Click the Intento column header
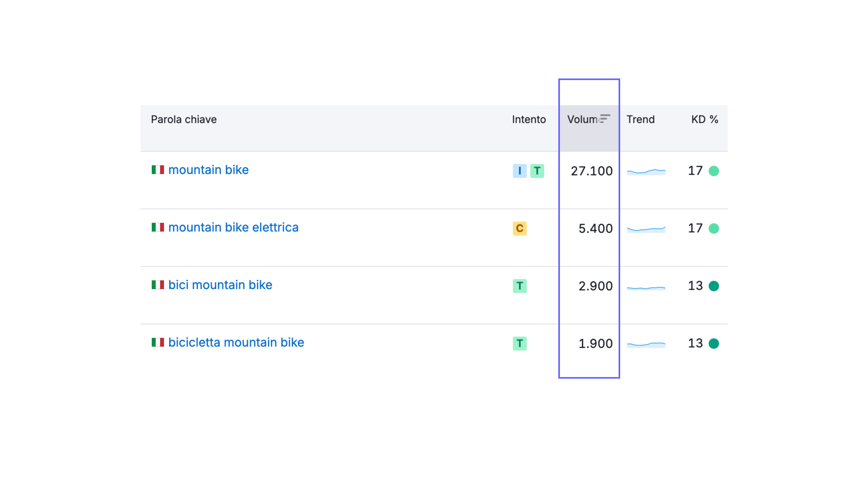Screen dimensions: 868x482 (529, 119)
